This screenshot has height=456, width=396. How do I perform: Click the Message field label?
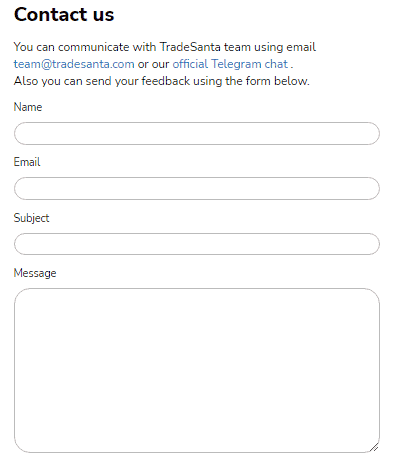[x=35, y=273]
